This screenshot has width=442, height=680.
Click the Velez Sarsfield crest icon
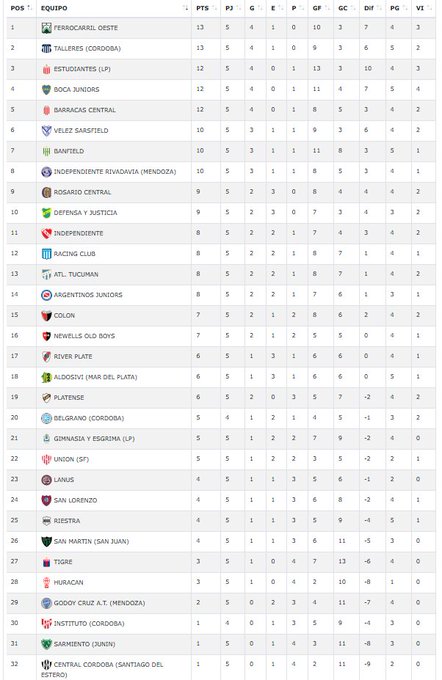click(x=46, y=131)
